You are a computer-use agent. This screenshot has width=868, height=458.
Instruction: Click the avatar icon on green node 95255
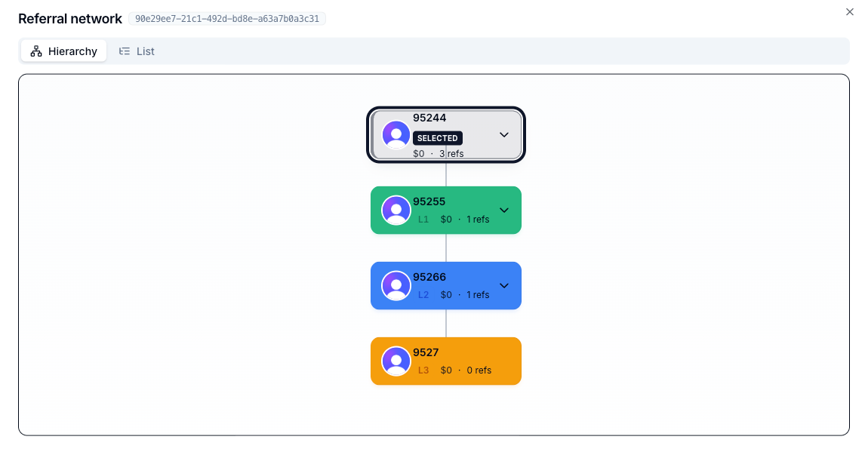(x=396, y=210)
